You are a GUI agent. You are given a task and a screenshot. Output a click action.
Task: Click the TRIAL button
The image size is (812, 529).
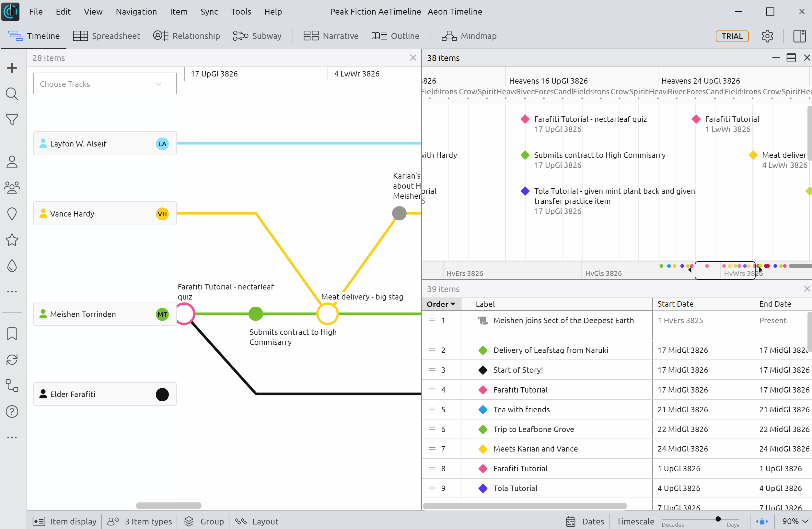coord(732,36)
